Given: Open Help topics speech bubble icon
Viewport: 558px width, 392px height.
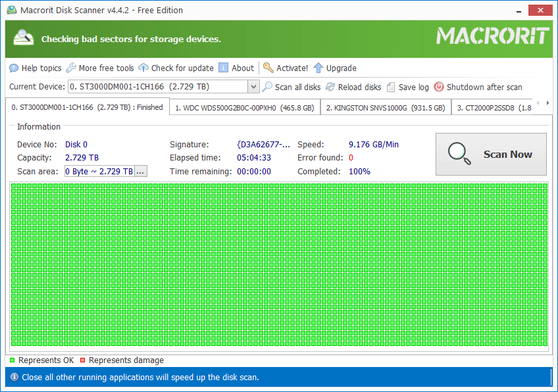Looking at the screenshot, I should (x=14, y=68).
